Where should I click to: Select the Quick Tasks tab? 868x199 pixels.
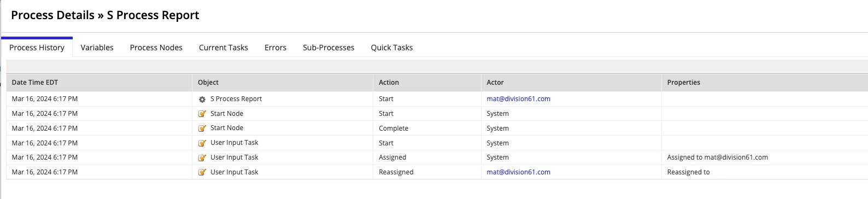pos(391,48)
